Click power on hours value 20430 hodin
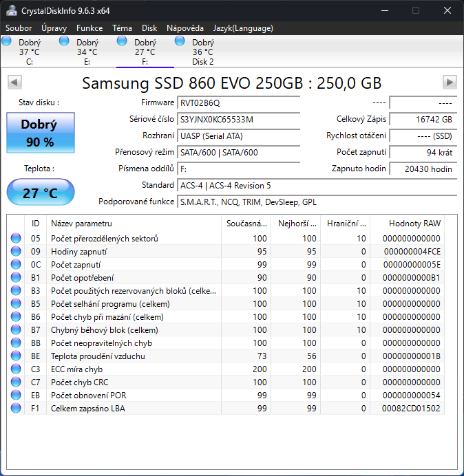The image size is (464, 476). (x=423, y=169)
